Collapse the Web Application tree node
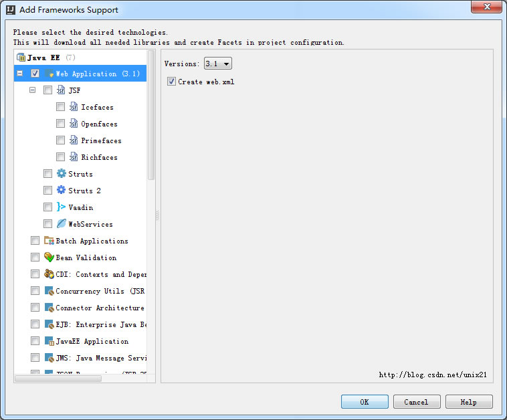 coord(19,74)
